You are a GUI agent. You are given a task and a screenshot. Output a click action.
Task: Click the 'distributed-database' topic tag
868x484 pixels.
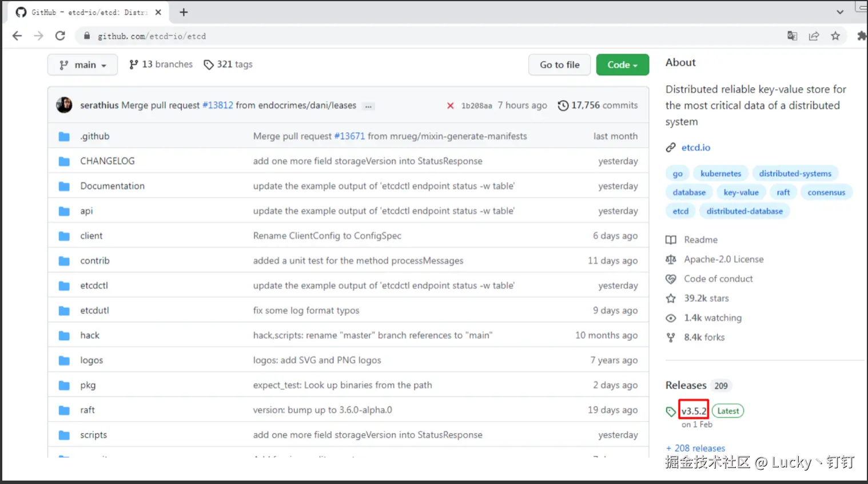click(x=744, y=211)
